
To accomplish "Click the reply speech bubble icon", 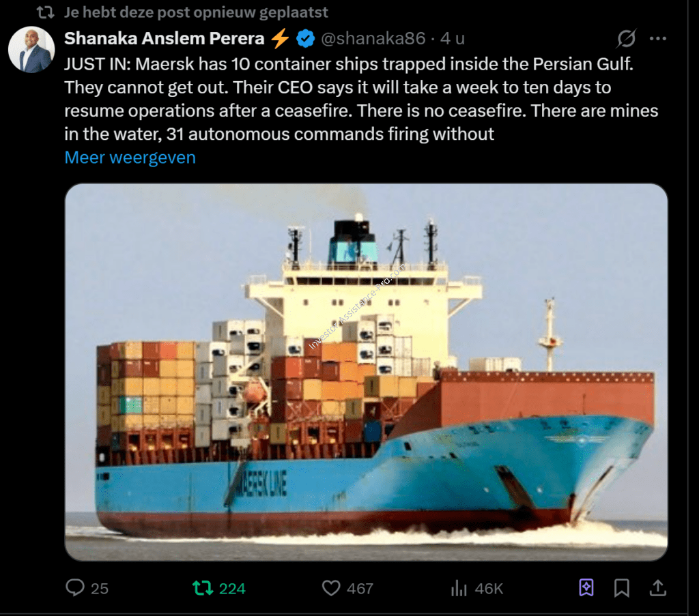I will (x=75, y=587).
